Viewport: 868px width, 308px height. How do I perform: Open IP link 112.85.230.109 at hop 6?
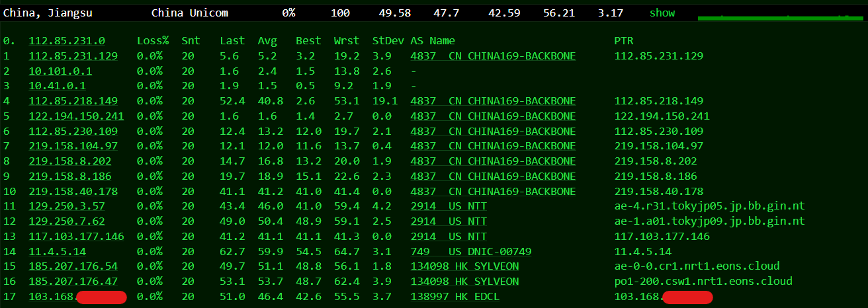(73, 131)
